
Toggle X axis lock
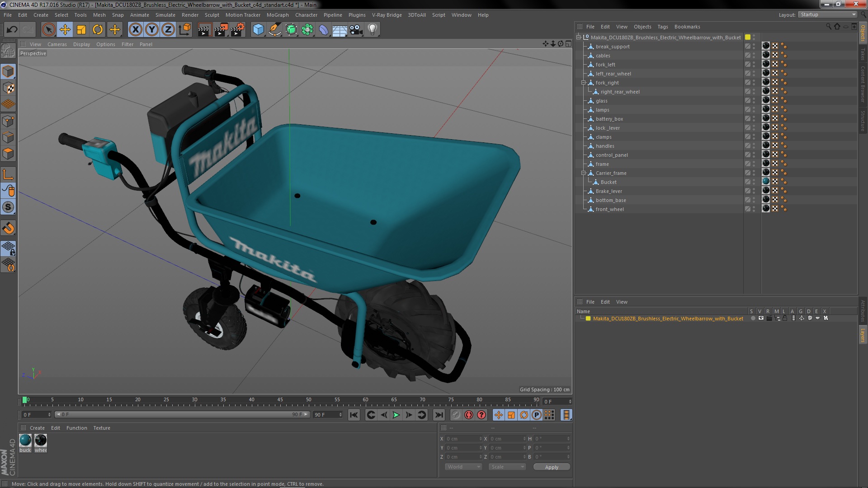pyautogui.click(x=135, y=30)
